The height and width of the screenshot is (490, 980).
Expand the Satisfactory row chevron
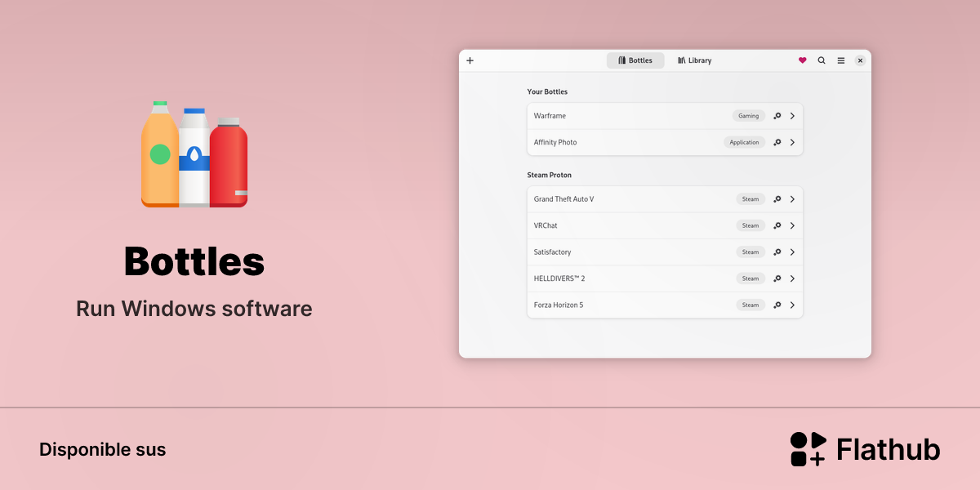coord(792,252)
